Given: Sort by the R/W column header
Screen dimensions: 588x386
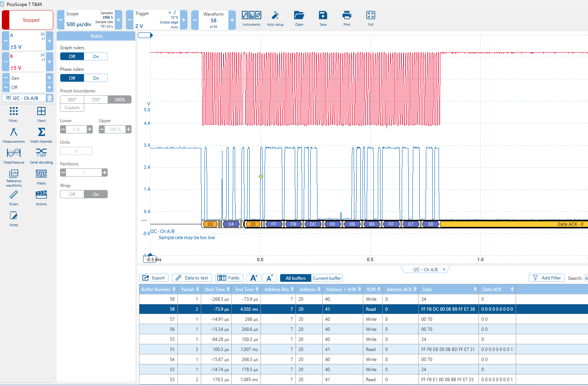Looking at the screenshot, I should point(373,289).
